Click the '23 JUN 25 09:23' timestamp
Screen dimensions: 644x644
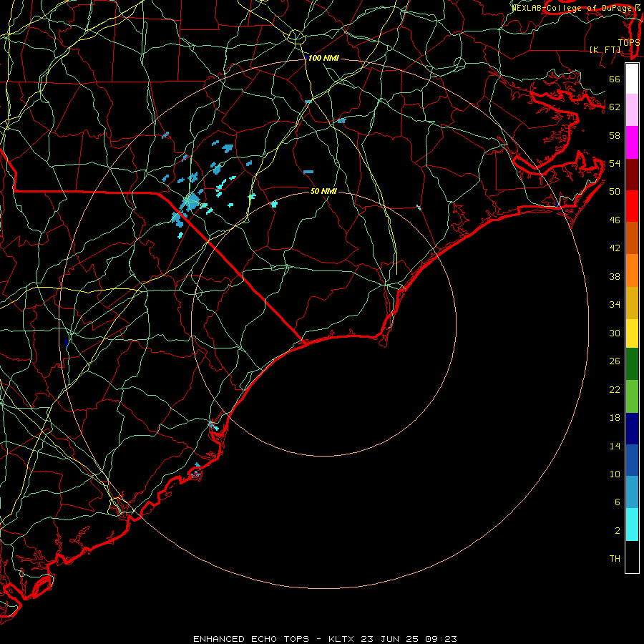click(409, 639)
